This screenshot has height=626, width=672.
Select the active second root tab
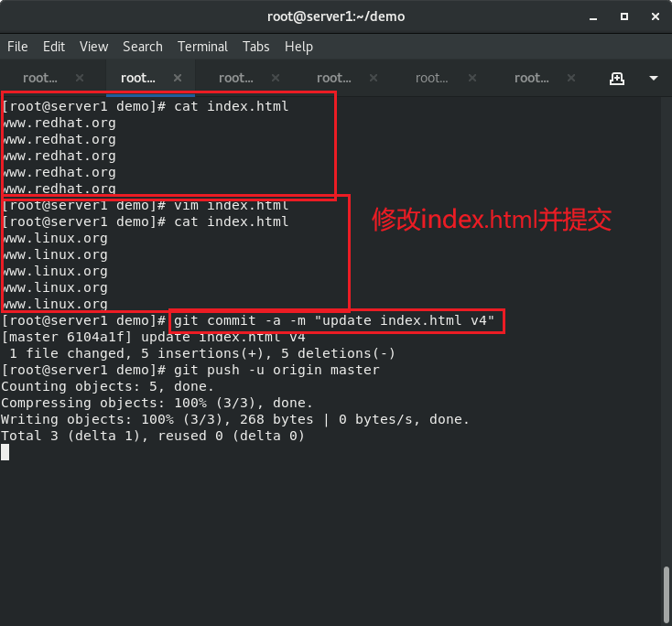[138, 78]
